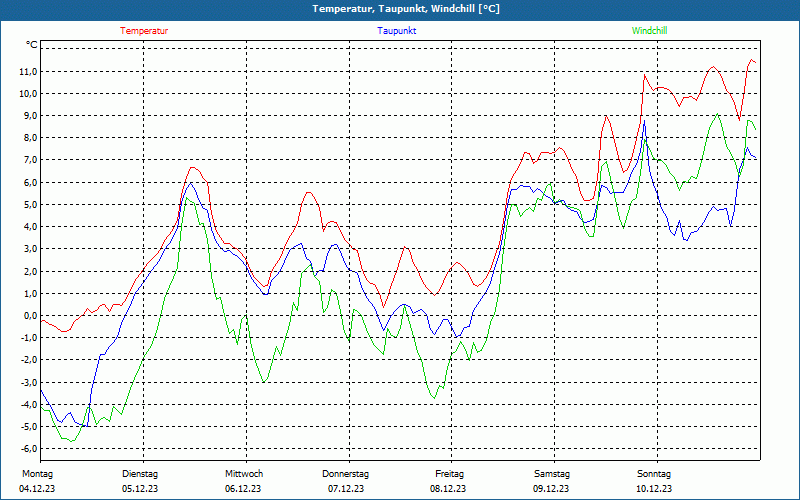
Task: Click the 'Donnerstag' day label
Action: click(345, 474)
